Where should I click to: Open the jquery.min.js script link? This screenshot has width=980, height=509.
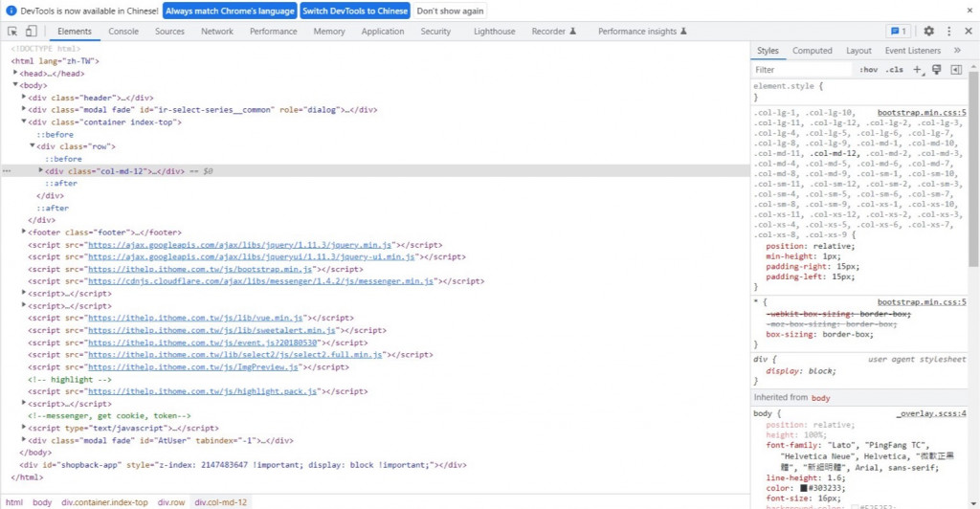239,245
